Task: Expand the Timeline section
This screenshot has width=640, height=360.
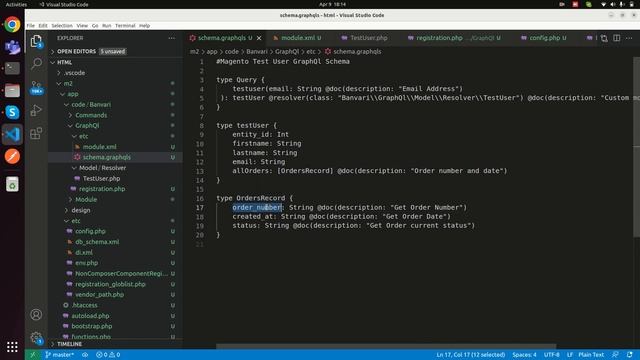Action: pos(116,344)
